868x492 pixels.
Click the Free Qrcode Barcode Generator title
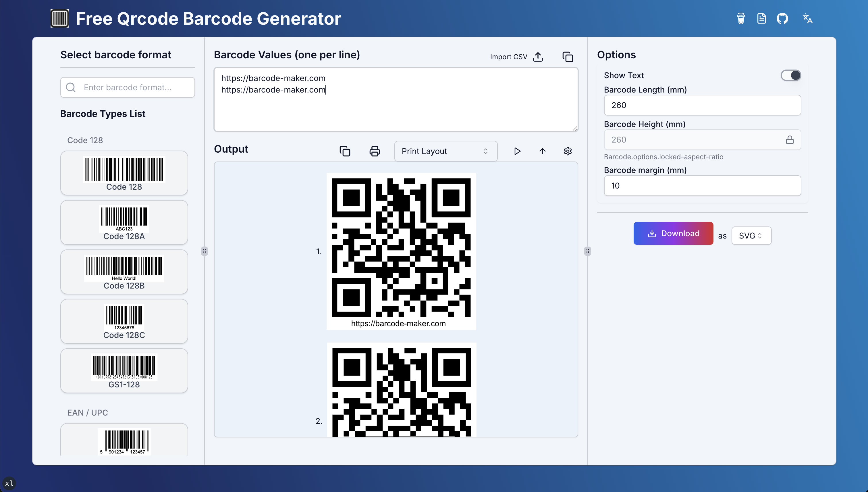coord(209,18)
